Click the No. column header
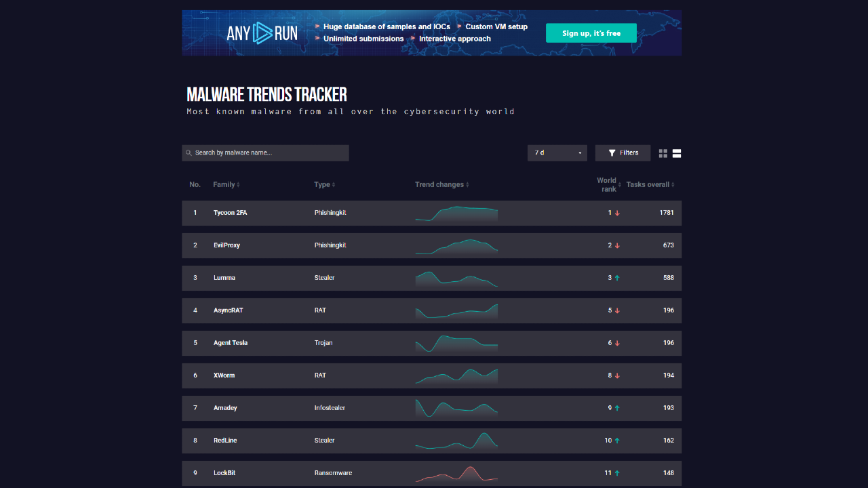Screen dimensions: 868x488 195,184
